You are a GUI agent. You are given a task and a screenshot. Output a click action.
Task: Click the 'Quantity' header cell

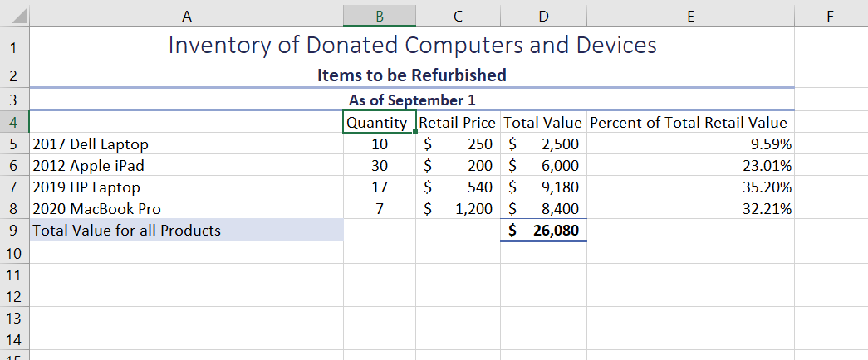(380, 122)
